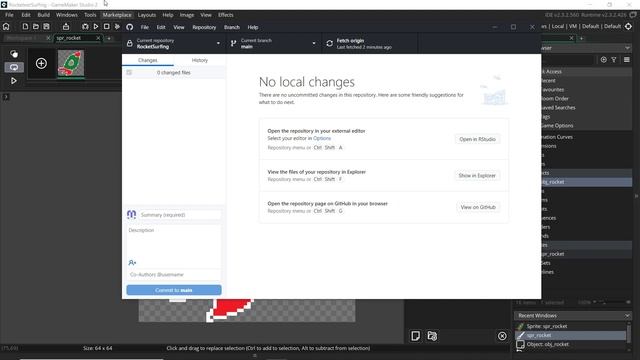This screenshot has width=640, height=360.
Task: Focus the Summary (required) field
Action: (180, 215)
